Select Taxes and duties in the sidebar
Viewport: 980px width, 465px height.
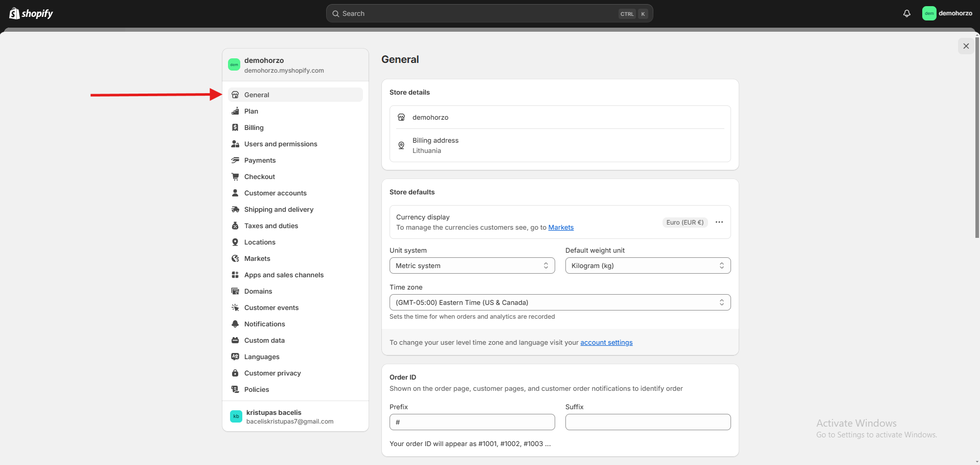coord(271,226)
